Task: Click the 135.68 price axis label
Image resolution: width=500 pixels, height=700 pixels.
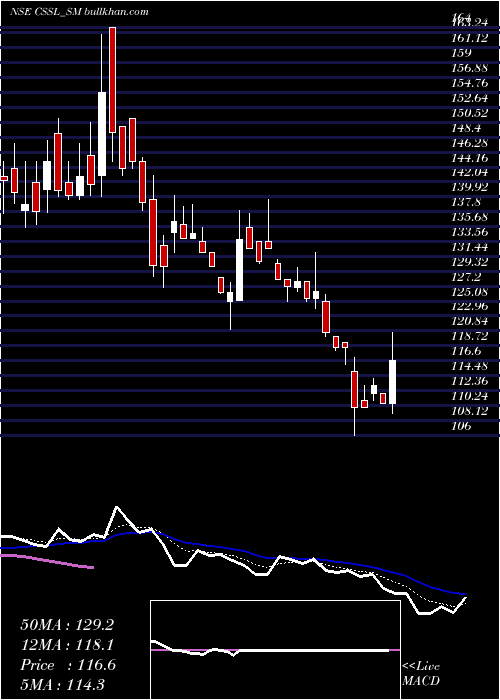Action: pyautogui.click(x=470, y=217)
